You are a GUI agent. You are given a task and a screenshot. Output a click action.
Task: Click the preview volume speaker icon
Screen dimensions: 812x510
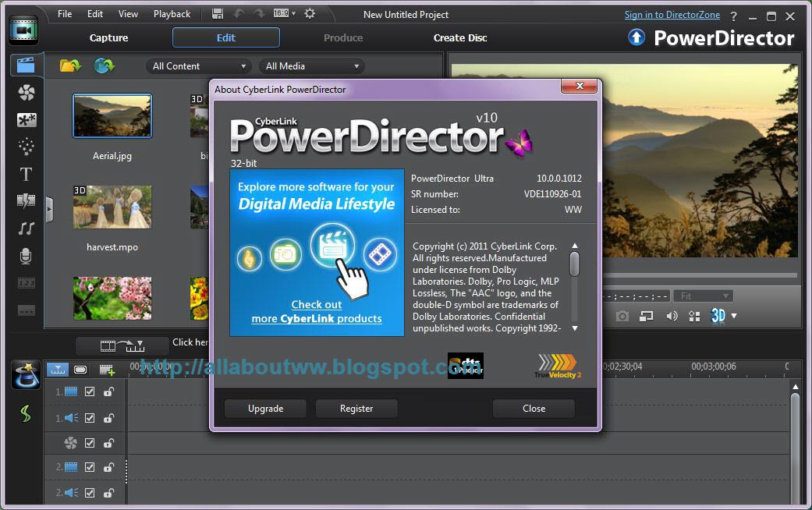(672, 316)
